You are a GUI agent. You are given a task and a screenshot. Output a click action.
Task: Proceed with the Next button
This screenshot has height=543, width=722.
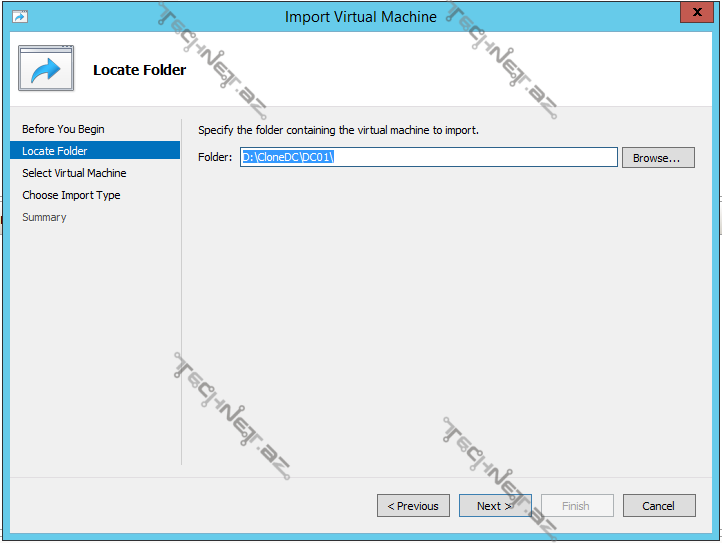(x=494, y=506)
